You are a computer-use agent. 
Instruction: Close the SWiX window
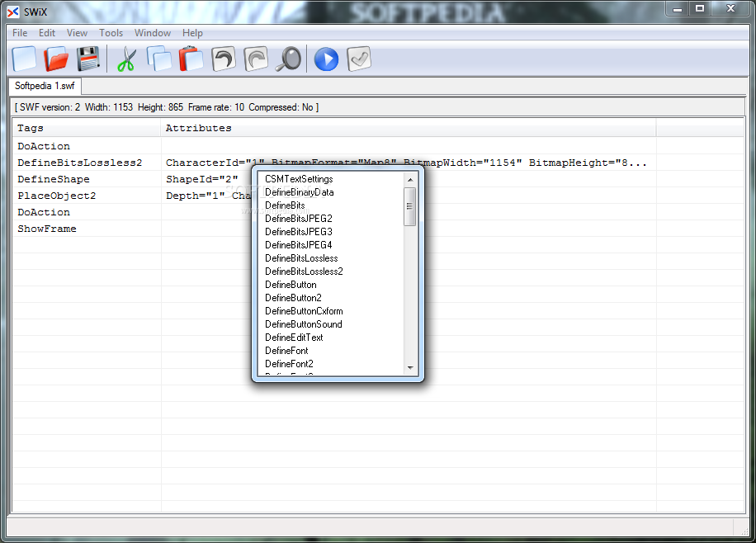pos(730,9)
